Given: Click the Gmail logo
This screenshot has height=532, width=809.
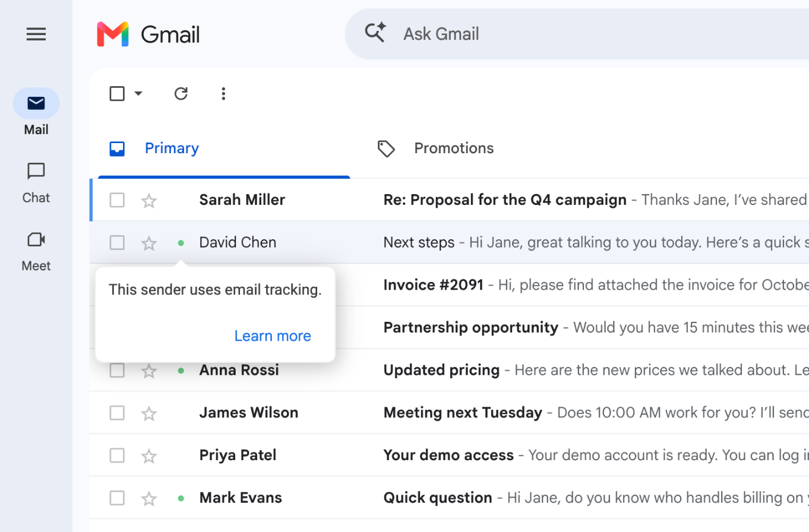Looking at the screenshot, I should pos(148,34).
